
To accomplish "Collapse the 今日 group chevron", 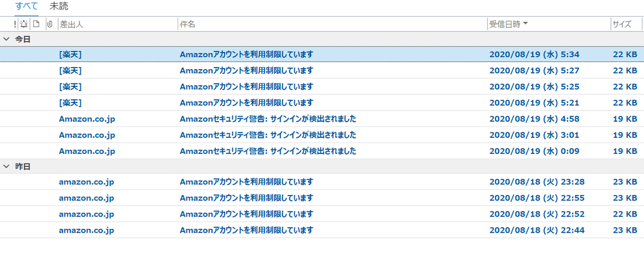I will (6, 39).
